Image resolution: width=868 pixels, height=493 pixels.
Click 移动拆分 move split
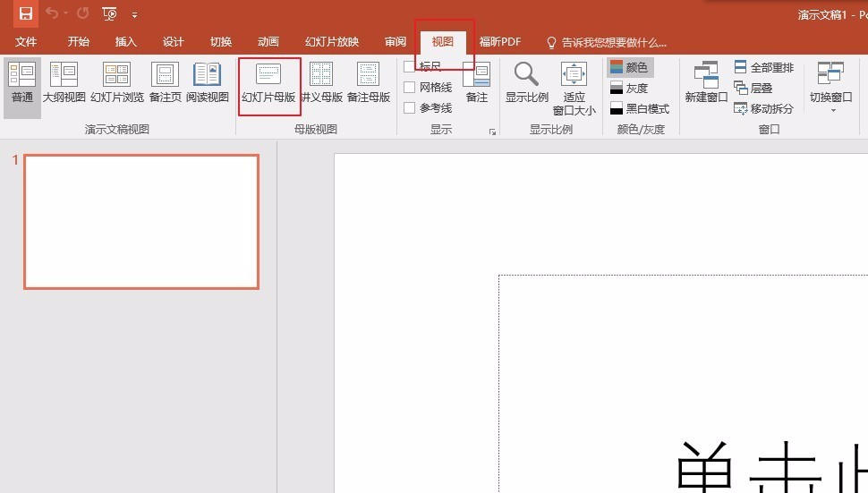764,108
